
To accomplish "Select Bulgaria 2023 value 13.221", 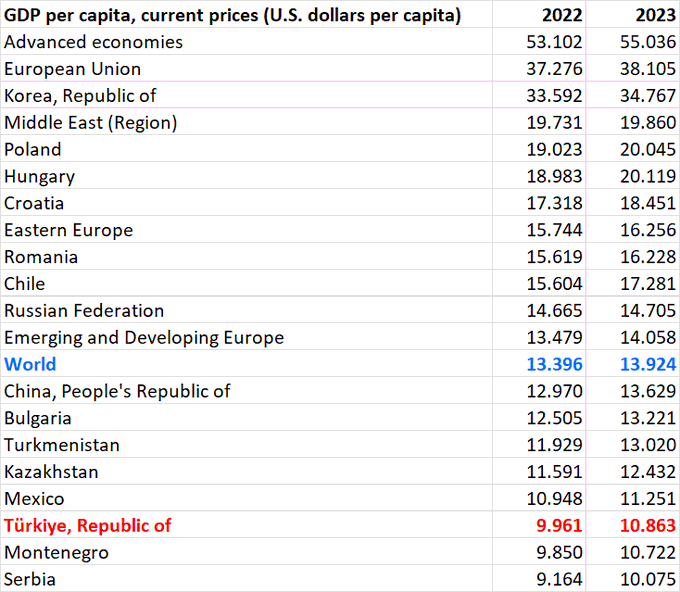I will pos(648,419).
